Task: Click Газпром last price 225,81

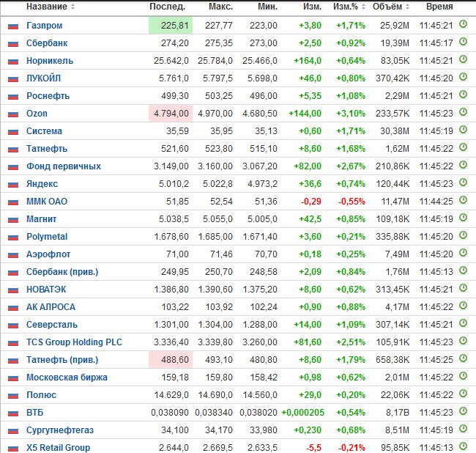Action: (174, 26)
